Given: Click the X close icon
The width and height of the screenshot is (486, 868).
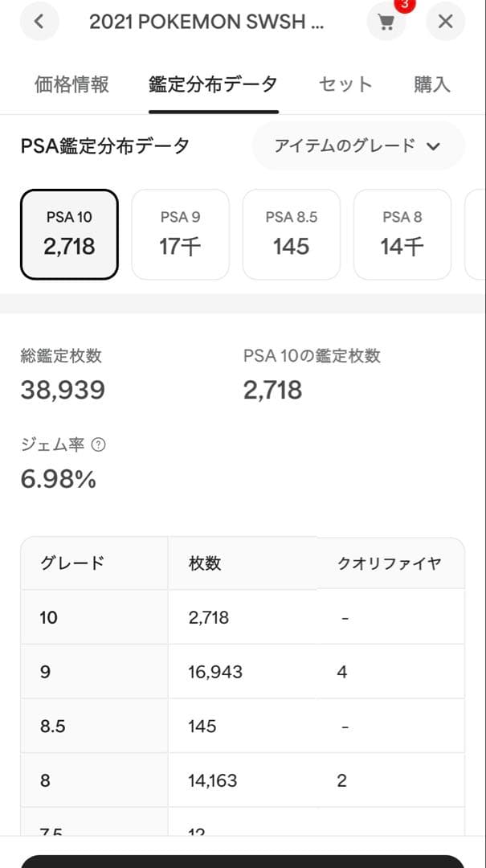Looking at the screenshot, I should pos(446,22).
